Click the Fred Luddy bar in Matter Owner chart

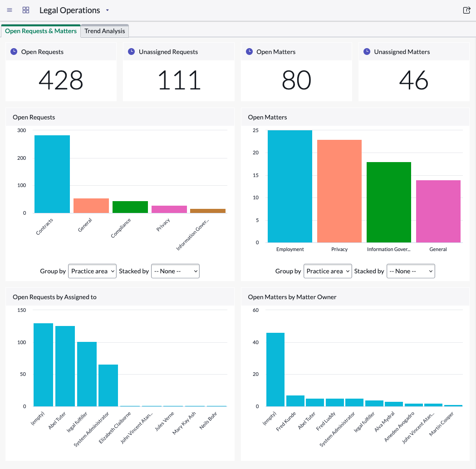[x=335, y=402]
